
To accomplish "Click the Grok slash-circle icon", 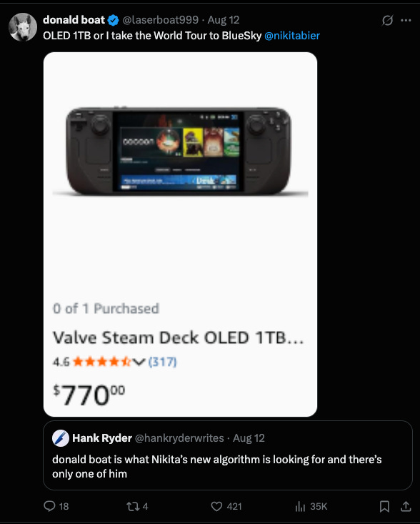I will coord(387,21).
